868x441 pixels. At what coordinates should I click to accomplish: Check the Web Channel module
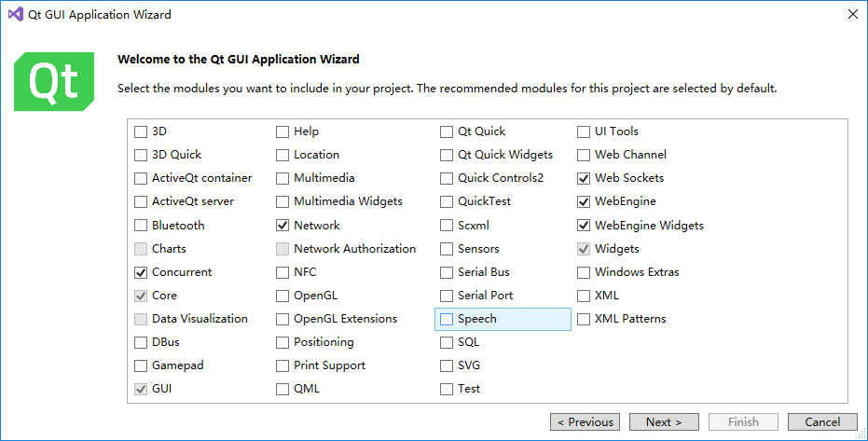tap(584, 155)
